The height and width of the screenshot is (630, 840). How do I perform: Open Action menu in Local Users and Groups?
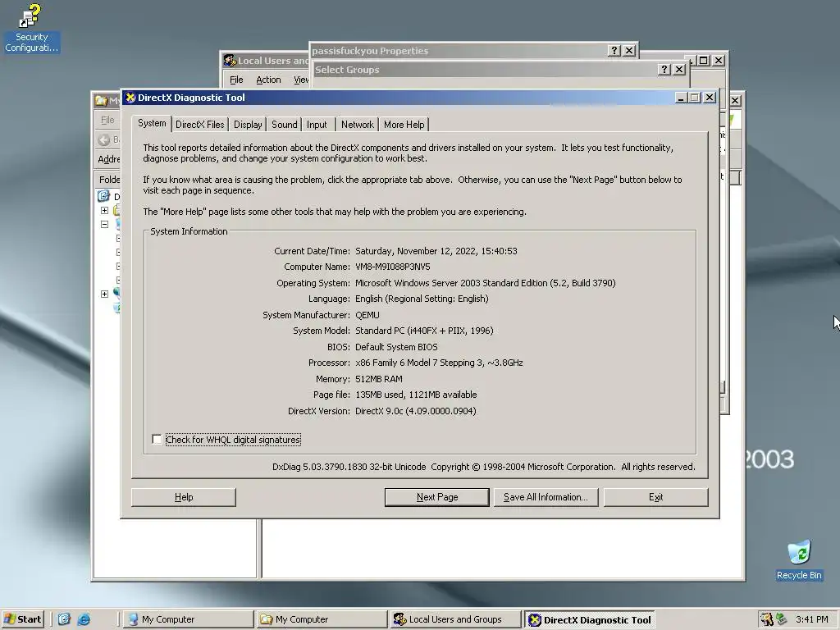tap(268, 80)
